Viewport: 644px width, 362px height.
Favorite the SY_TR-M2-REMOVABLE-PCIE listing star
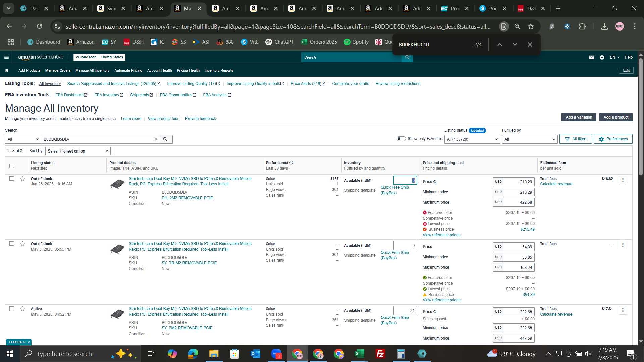(22, 244)
